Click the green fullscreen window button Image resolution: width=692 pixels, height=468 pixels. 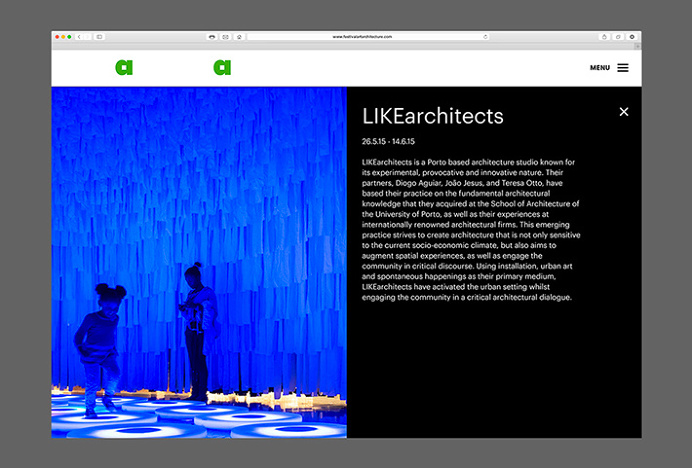click(69, 37)
